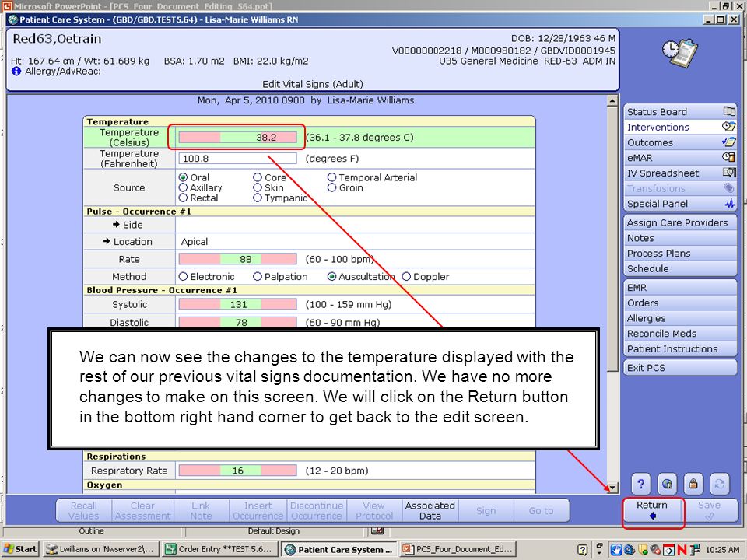The height and width of the screenshot is (560, 747).
Task: Click the Diastolic 78 field
Action: pyautogui.click(x=237, y=322)
